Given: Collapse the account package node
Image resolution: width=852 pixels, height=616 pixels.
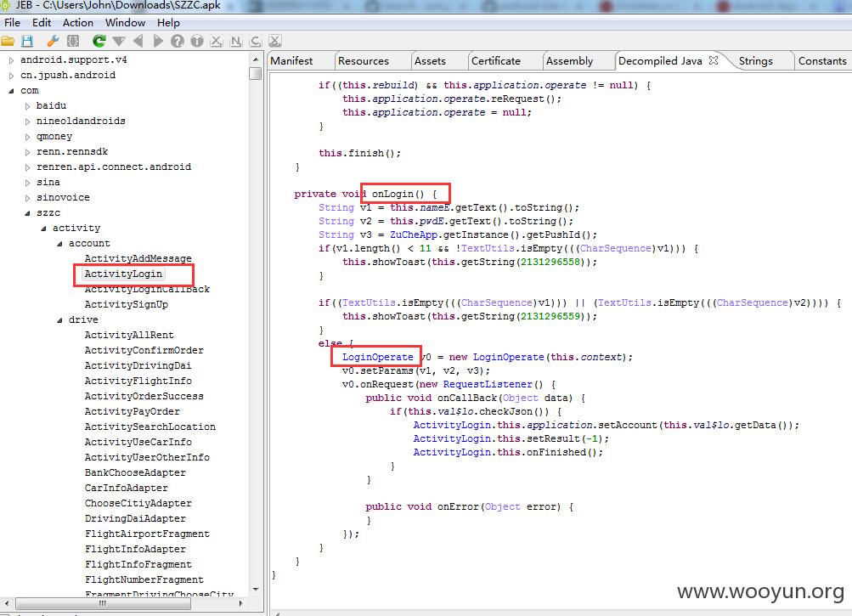Looking at the screenshot, I should pos(59,244).
